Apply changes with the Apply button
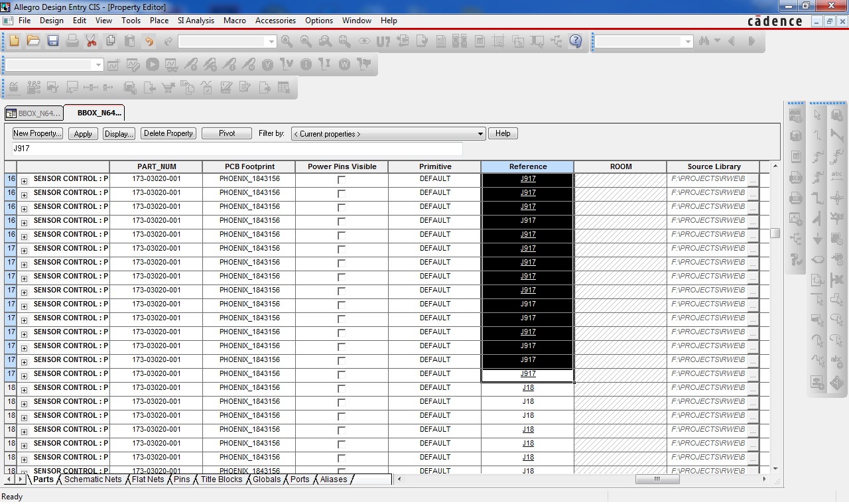The image size is (849, 504). [82, 133]
